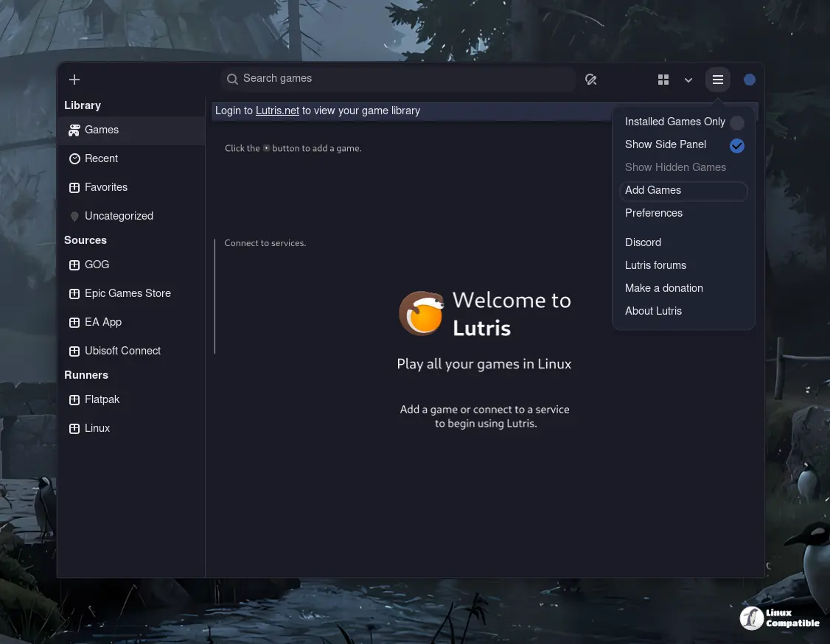Click the GOG source icon
Viewport: 830px width, 644px height.
click(x=74, y=265)
